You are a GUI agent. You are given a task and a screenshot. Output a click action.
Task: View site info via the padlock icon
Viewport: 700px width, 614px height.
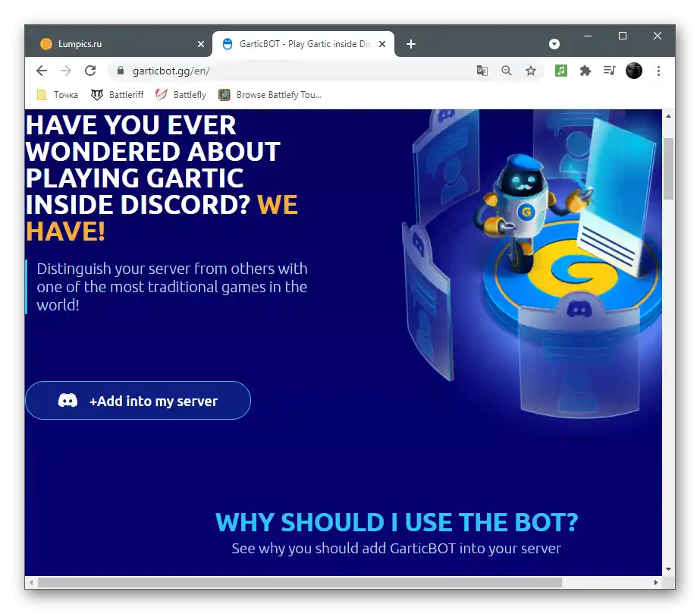120,71
